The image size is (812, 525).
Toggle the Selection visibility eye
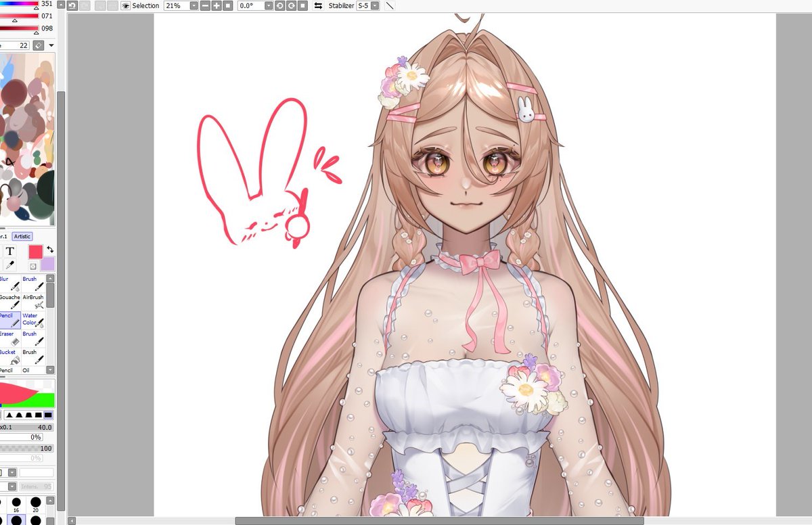(126, 5)
